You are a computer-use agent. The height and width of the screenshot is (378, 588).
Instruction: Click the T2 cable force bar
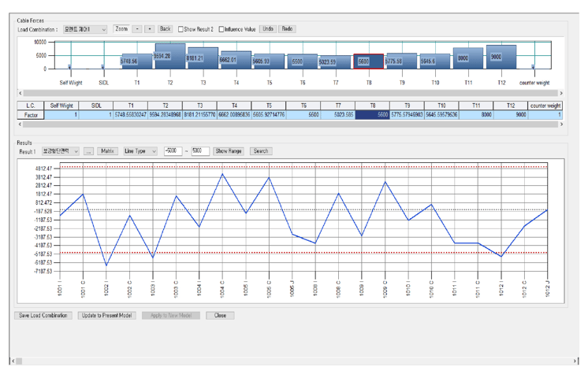(x=169, y=56)
